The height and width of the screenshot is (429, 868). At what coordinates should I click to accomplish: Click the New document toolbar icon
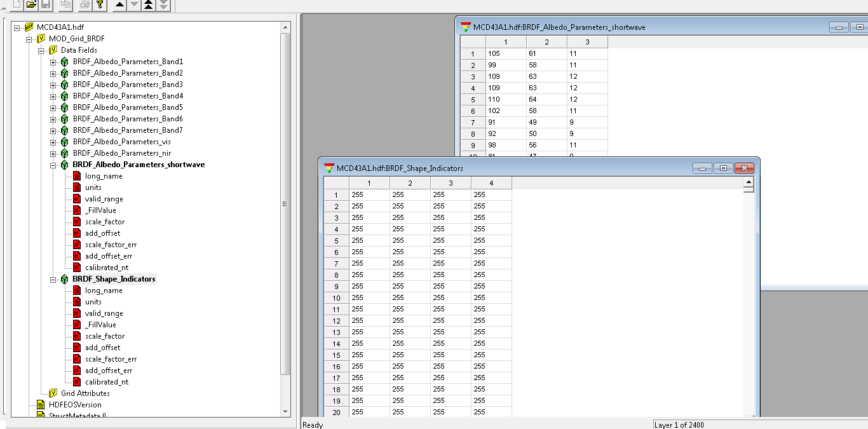pyautogui.click(x=16, y=5)
